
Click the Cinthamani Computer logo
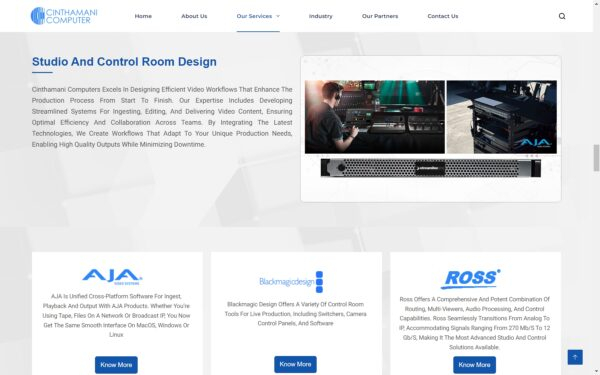[64, 16]
